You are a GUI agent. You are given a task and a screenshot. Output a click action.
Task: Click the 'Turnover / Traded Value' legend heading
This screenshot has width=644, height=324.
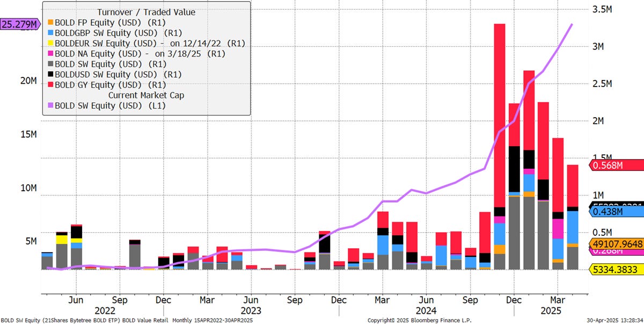[147, 12]
